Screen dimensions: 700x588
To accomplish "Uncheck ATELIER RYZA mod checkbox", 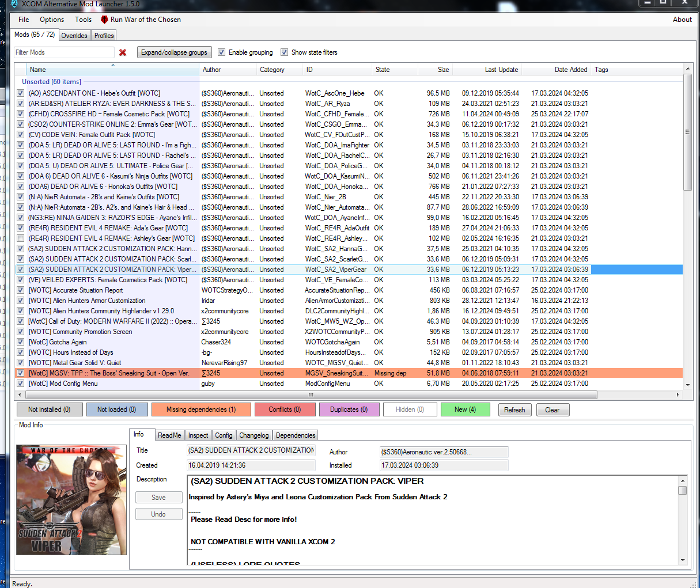I will tap(21, 104).
